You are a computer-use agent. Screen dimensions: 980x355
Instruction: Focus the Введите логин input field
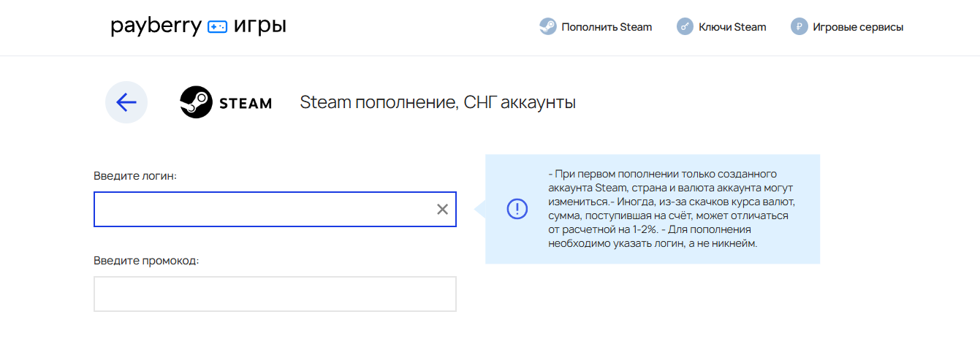[x=263, y=210]
